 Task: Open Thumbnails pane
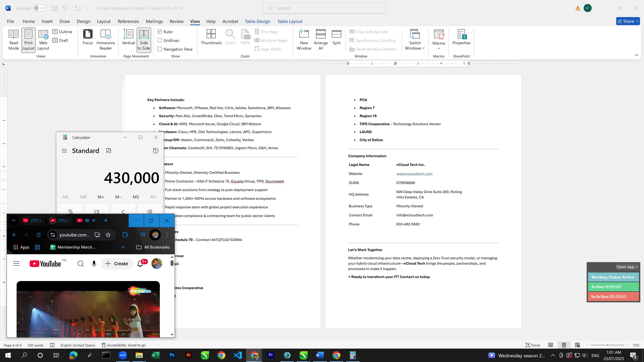[x=211, y=38]
